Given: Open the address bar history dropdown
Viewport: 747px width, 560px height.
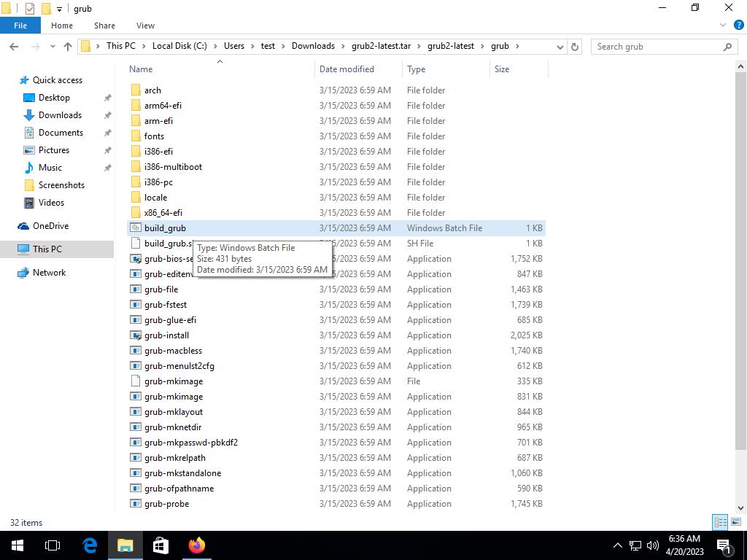Looking at the screenshot, I should pyautogui.click(x=560, y=47).
